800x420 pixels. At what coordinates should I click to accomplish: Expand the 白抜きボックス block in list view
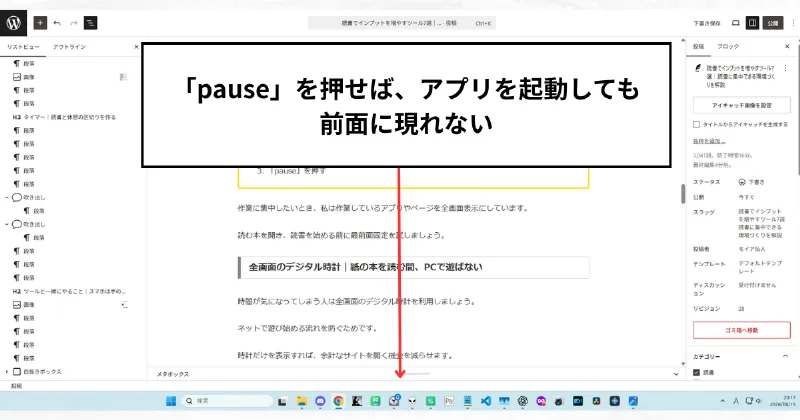tap(7, 372)
